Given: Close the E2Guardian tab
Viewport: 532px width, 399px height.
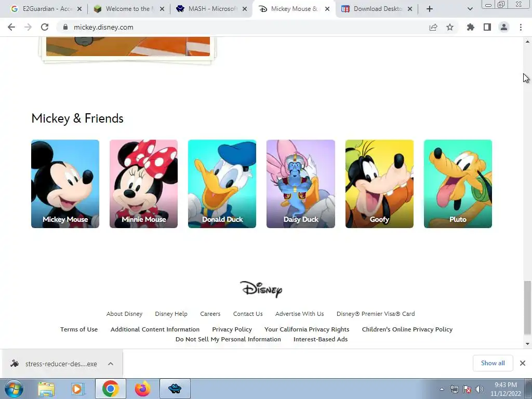Looking at the screenshot, I should coord(79,9).
